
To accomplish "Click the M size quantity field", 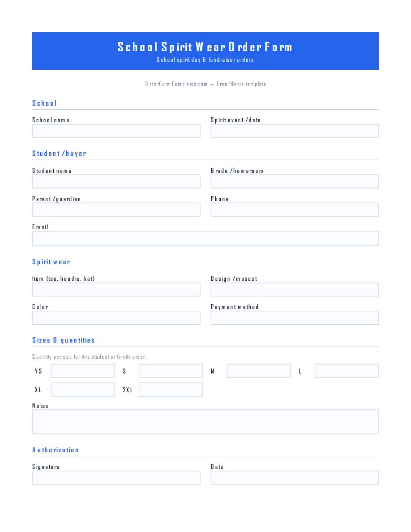I will [259, 371].
